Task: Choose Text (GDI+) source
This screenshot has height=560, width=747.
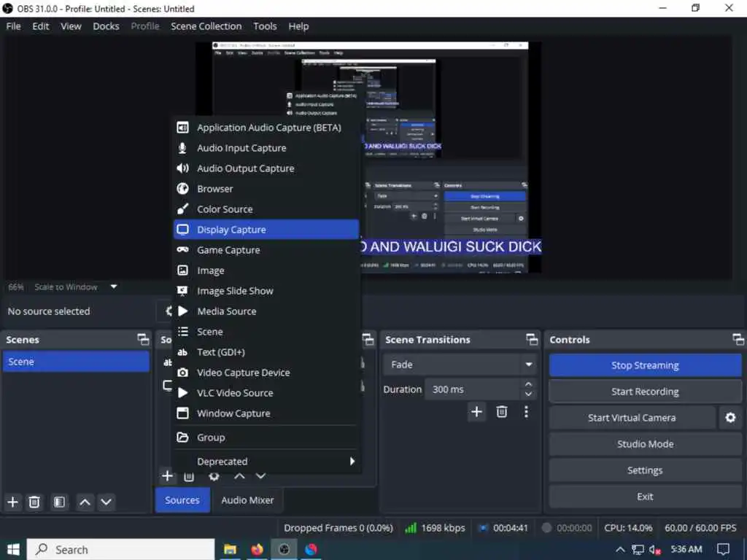Action: [x=266, y=352]
